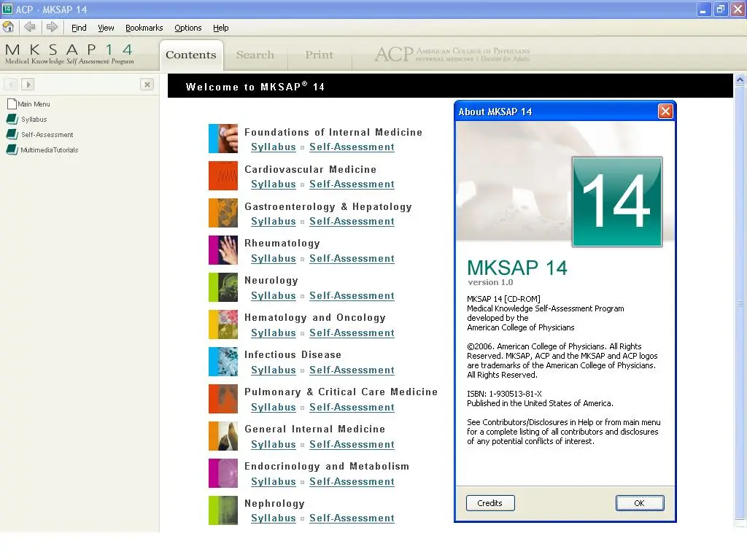This screenshot has width=747, height=560.
Task: Open Endocrinology and Metabolism Self-Assessment link
Action: [352, 481]
